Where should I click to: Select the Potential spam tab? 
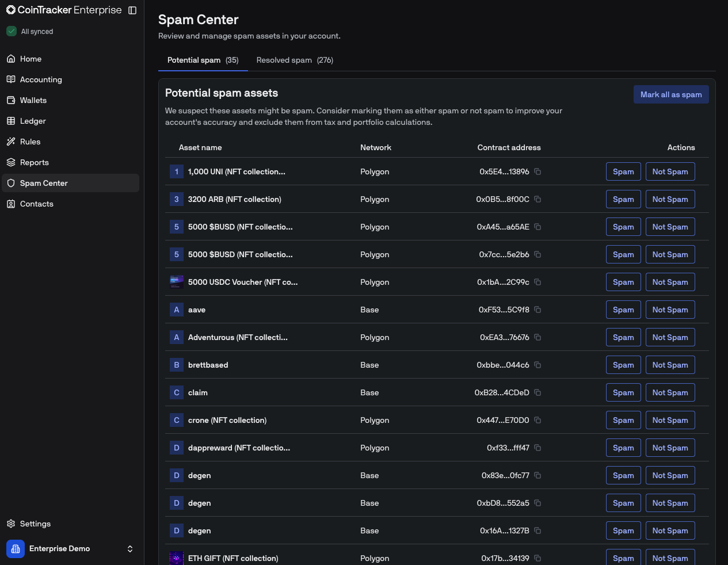(203, 60)
